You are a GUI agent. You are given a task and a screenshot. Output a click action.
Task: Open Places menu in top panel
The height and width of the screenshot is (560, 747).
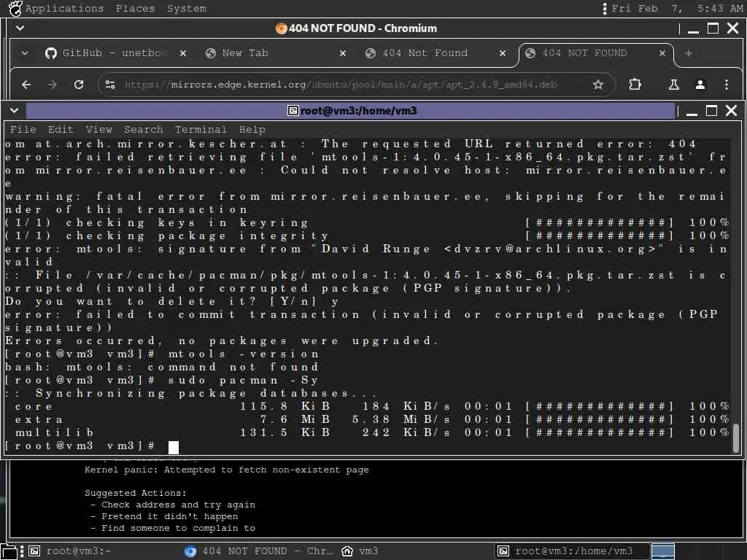pyautogui.click(x=135, y=9)
